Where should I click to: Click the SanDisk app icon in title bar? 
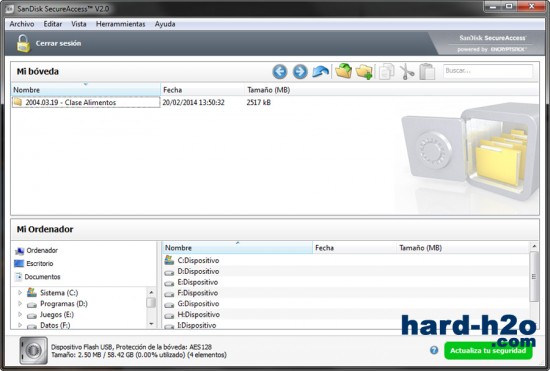point(10,8)
